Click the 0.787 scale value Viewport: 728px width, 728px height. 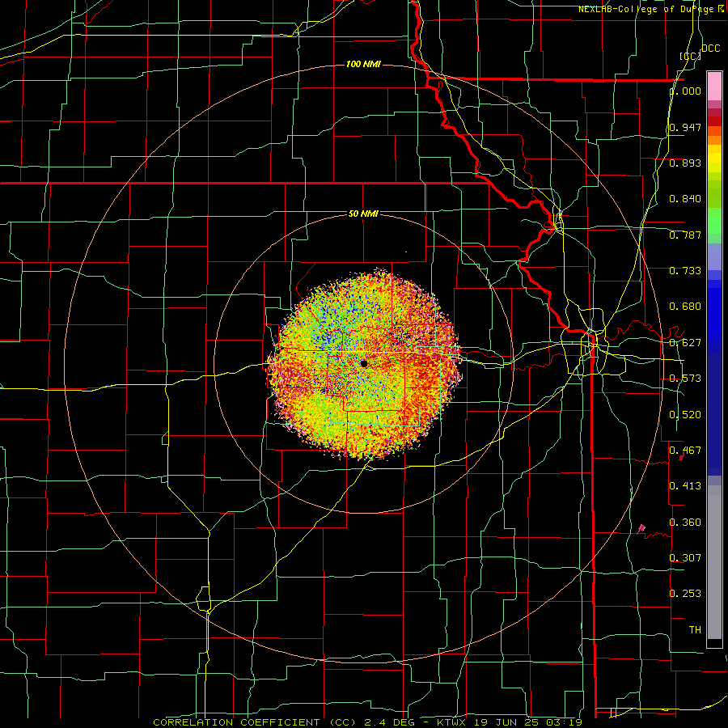coord(685,235)
